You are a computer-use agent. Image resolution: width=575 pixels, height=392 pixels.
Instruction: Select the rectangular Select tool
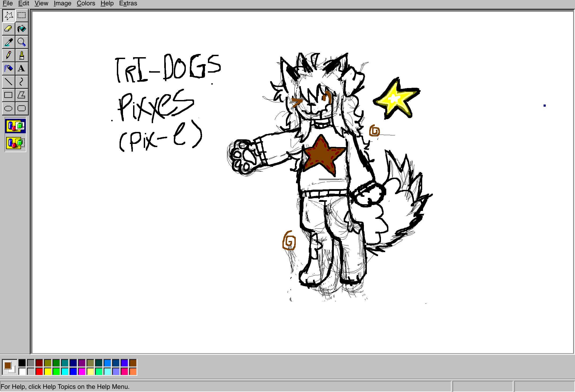22,15
